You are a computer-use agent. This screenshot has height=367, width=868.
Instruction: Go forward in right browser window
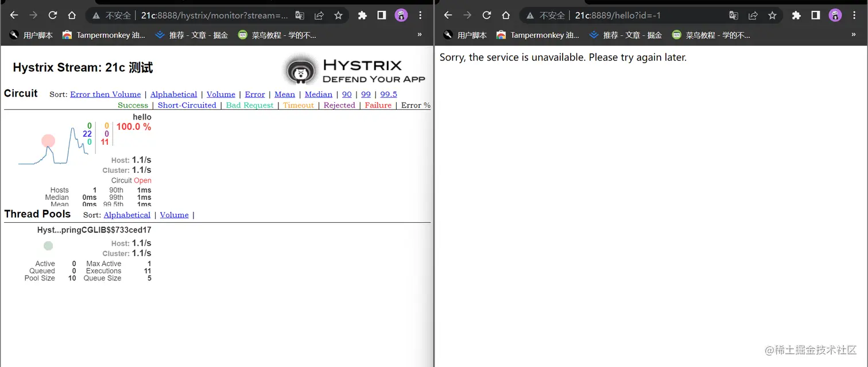467,16
